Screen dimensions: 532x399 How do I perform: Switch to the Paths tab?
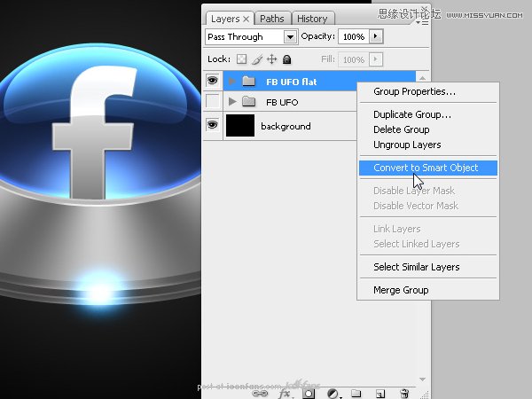(272, 19)
